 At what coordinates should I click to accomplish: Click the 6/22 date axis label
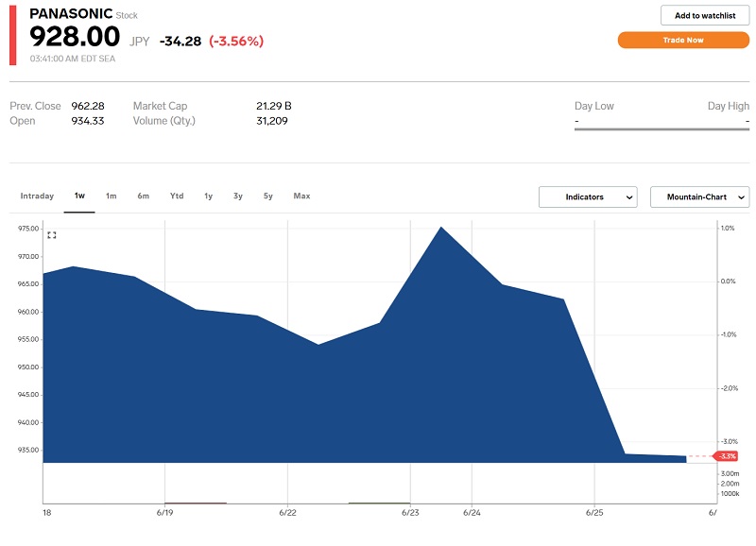click(x=287, y=513)
